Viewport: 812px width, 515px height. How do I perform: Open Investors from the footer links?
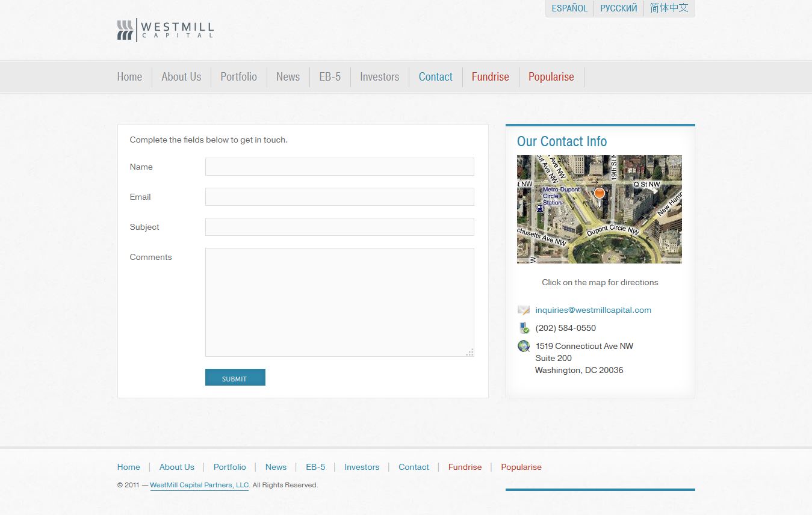click(x=362, y=467)
